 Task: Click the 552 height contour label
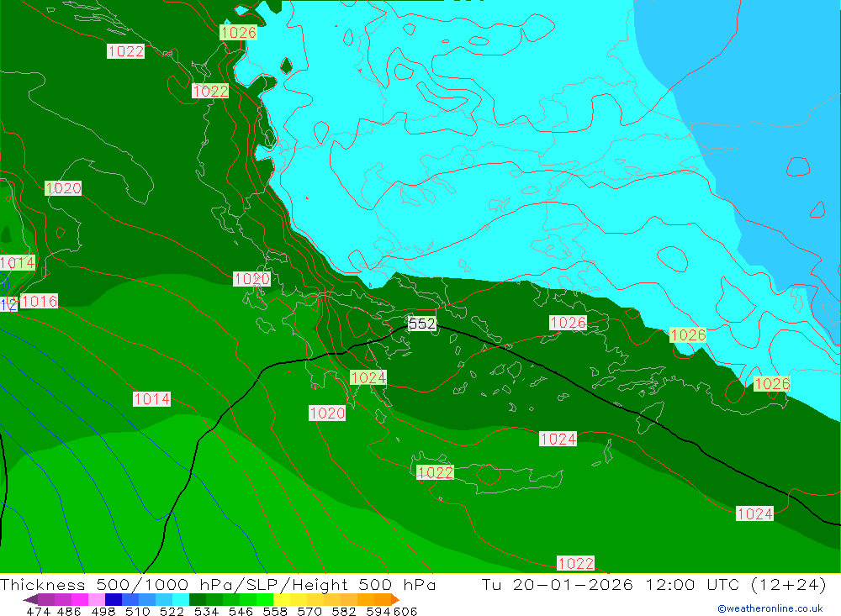point(422,324)
